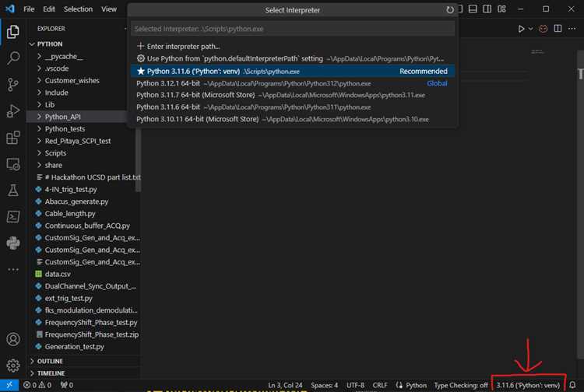Open data.csv file
Viewport: 584px width, 392px height.
pyautogui.click(x=58, y=274)
